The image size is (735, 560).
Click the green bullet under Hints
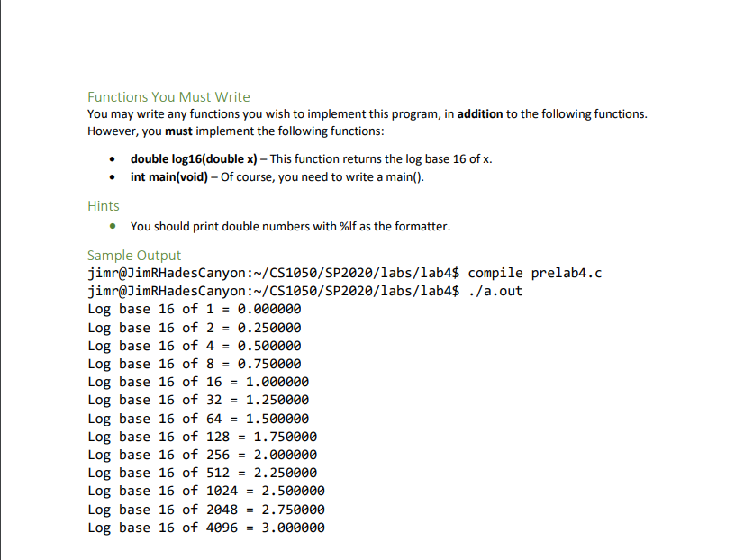pyautogui.click(x=111, y=226)
